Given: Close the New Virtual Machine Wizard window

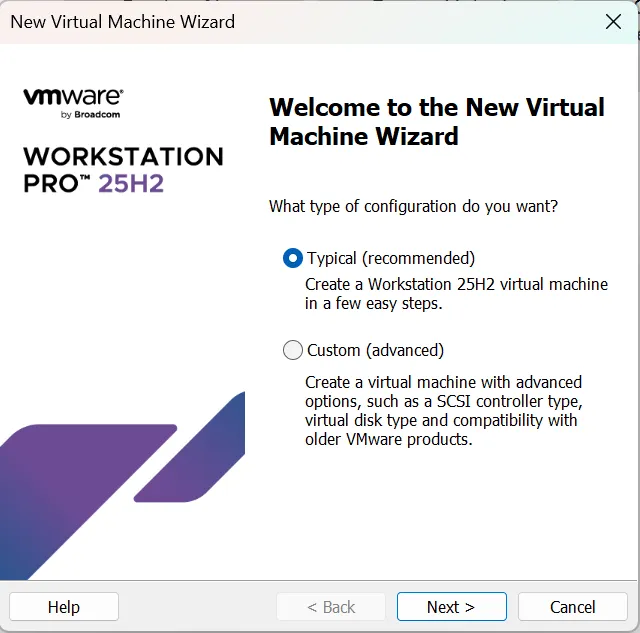Looking at the screenshot, I should click(x=613, y=22).
